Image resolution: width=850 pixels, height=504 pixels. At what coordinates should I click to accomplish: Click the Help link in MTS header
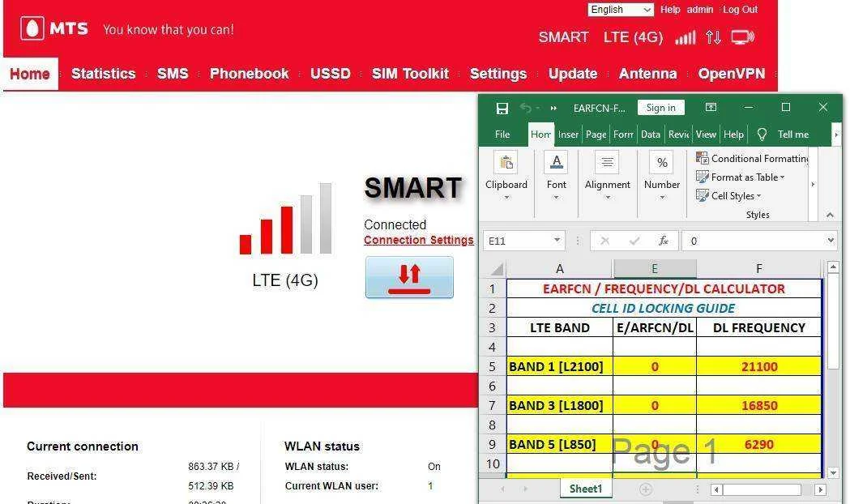[670, 10]
